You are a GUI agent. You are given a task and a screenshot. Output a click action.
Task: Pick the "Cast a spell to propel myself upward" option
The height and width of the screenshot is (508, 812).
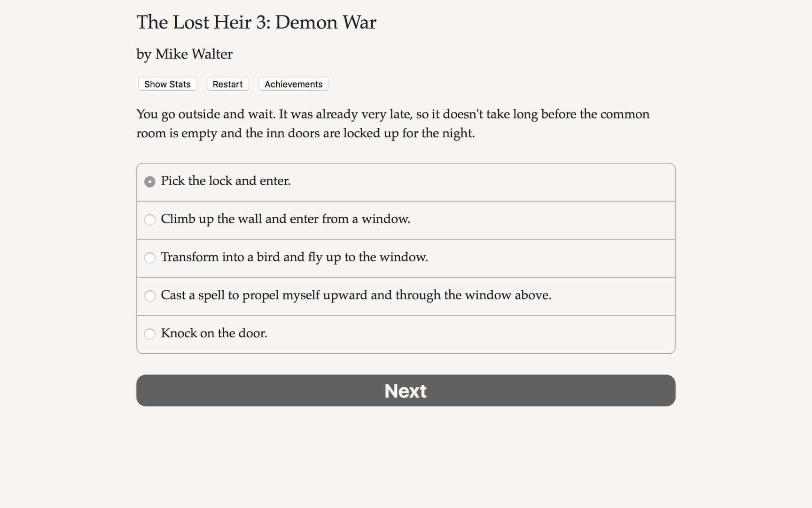pos(149,296)
